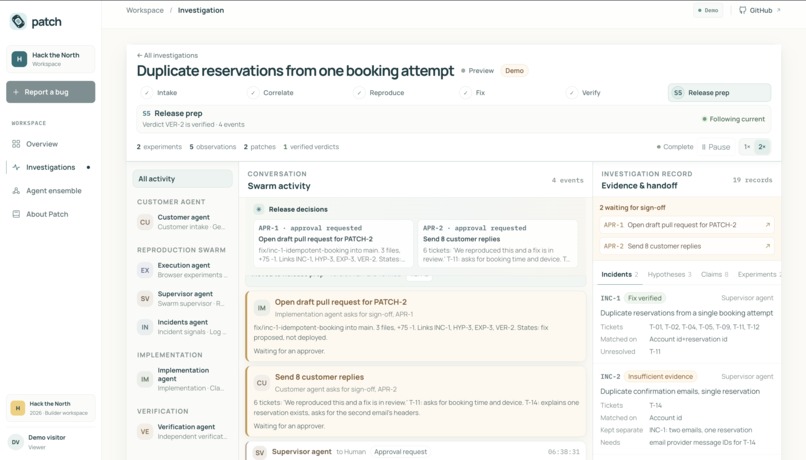Click the Workspace breadcrumb link

[145, 10]
